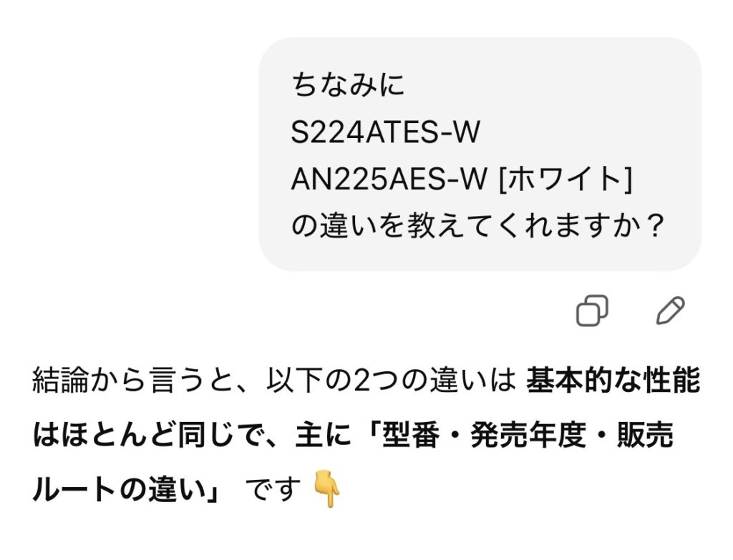Screen dimensions: 733x560
Task: Click the '[ホワイト]' color label text
Action: [x=565, y=179]
